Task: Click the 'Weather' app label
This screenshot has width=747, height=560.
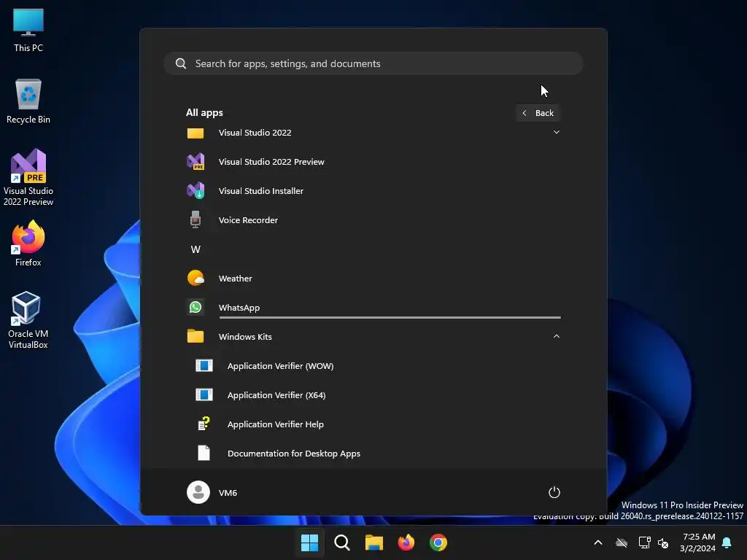Action: pyautogui.click(x=236, y=278)
